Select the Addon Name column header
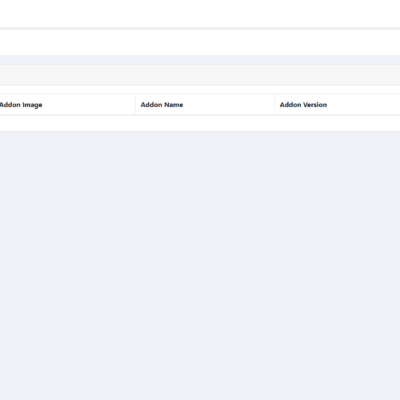This screenshot has height=400, width=400. 162,105
